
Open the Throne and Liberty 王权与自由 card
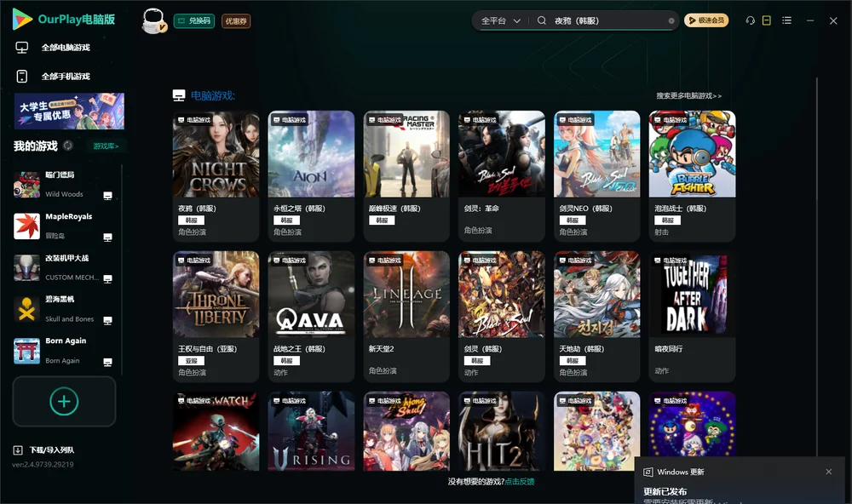coord(216,317)
